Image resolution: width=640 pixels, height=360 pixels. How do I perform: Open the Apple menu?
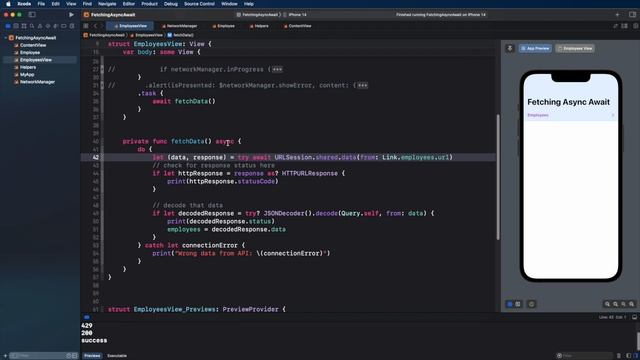pyautogui.click(x=8, y=4)
